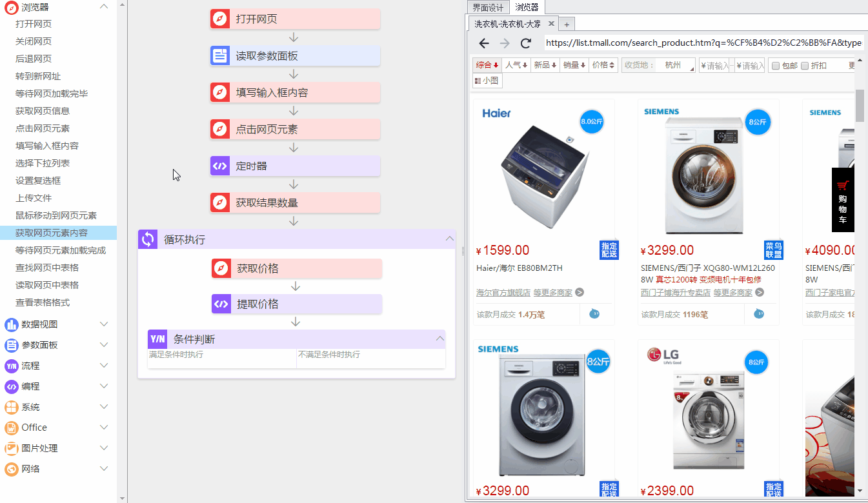Image resolution: width=868 pixels, height=503 pixels.
Task: Collapse the 循环执行 loop block
Action: pyautogui.click(x=450, y=239)
